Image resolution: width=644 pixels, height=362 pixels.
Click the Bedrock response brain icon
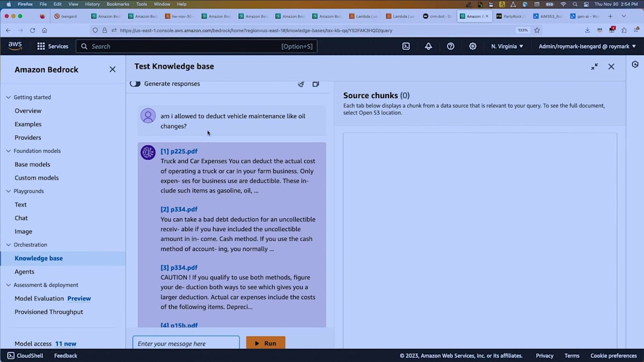coord(148,152)
